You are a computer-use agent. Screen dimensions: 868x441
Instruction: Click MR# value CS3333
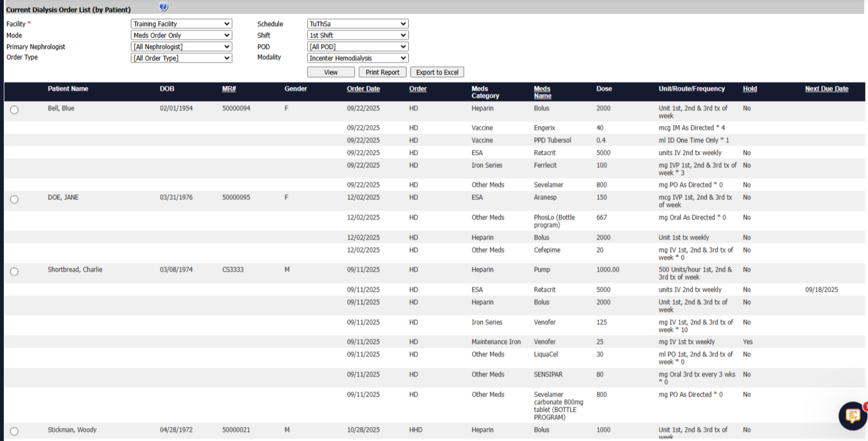[x=233, y=270]
